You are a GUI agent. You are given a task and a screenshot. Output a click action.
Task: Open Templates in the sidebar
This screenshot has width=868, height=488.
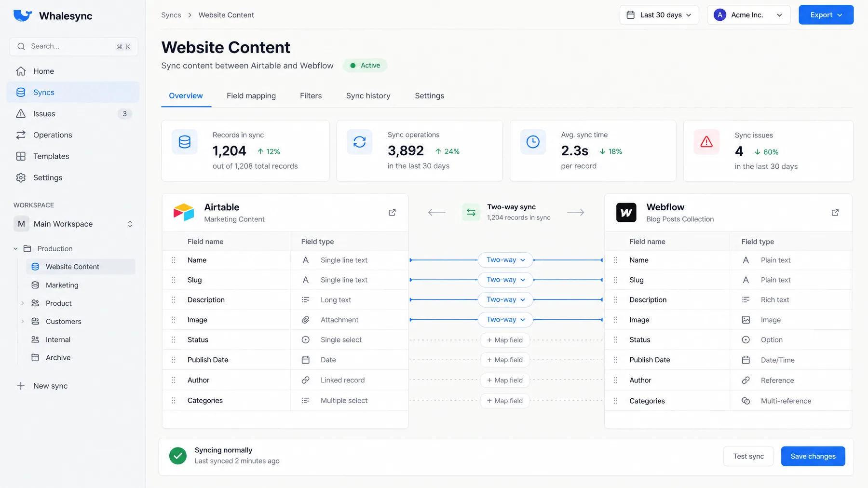[x=73, y=156]
